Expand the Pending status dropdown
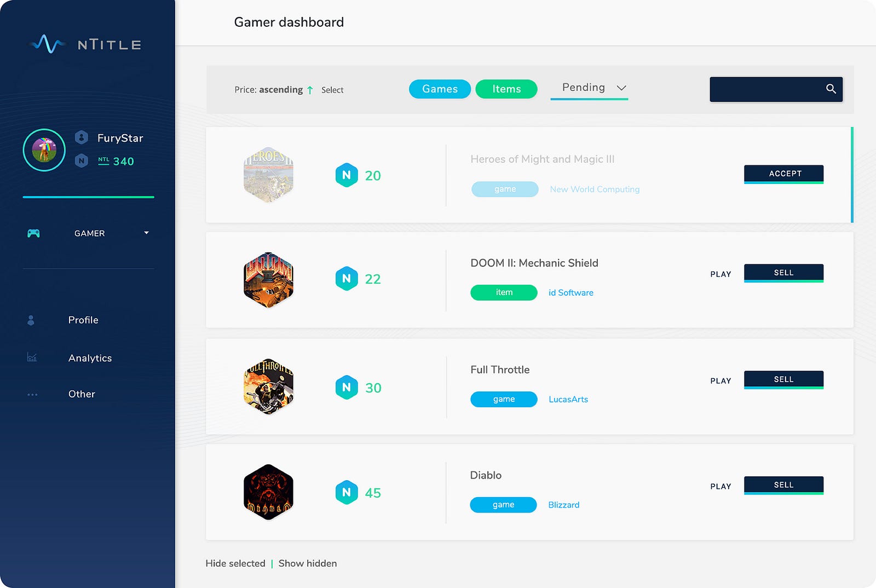The width and height of the screenshot is (876, 588). [589, 88]
